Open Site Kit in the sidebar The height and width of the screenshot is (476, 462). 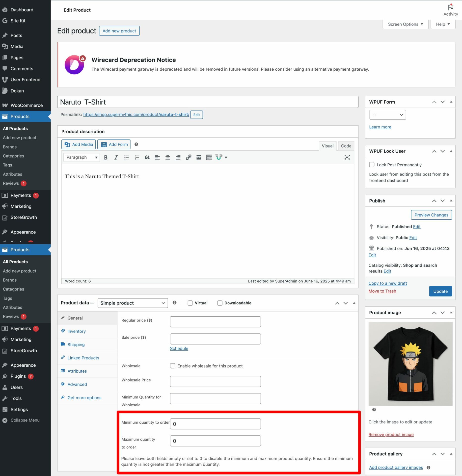pos(18,21)
